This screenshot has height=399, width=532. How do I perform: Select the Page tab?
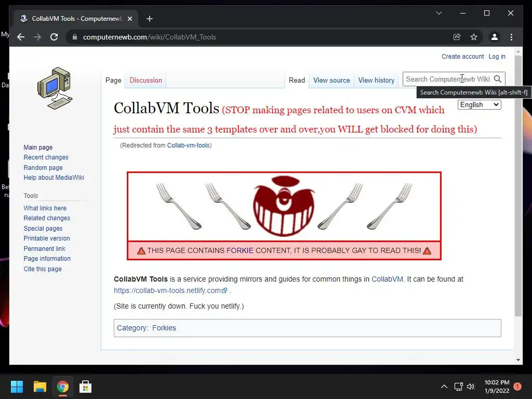click(x=113, y=81)
